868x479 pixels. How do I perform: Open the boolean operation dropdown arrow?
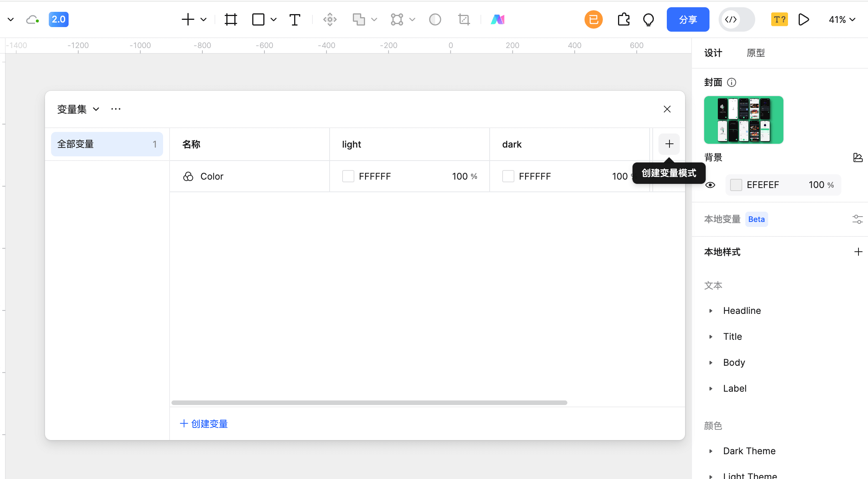(x=374, y=19)
